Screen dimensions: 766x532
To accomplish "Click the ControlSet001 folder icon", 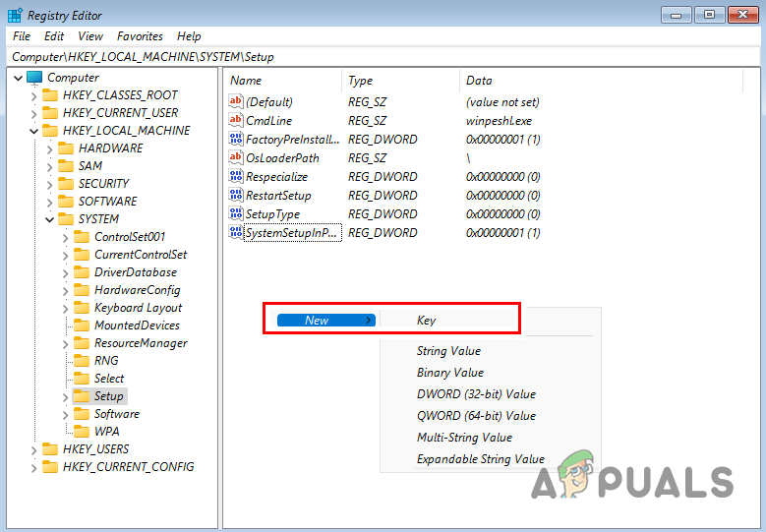I will click(x=82, y=237).
